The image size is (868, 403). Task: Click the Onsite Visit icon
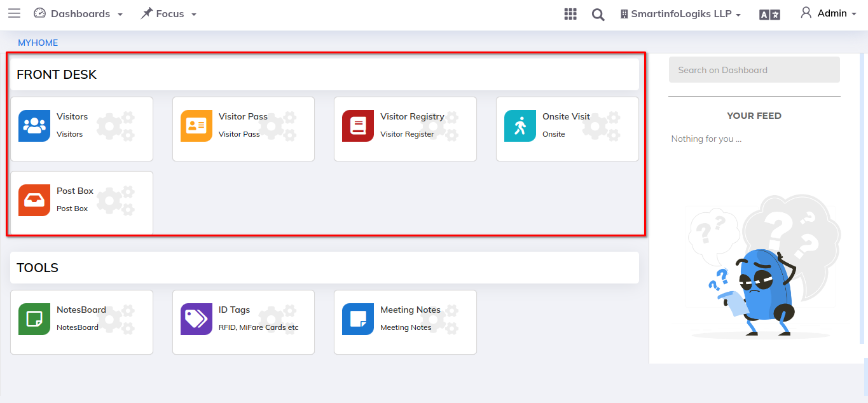tap(520, 125)
